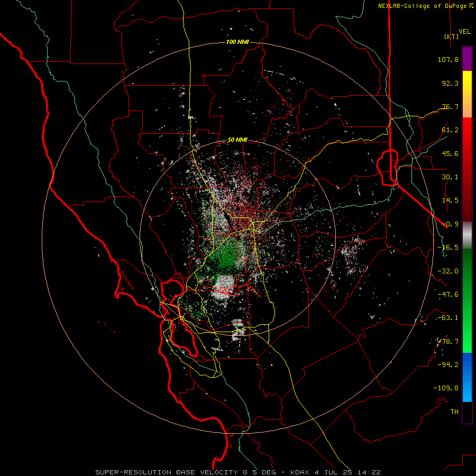Image resolution: width=476 pixels, height=476 pixels.
Task: Click the 50 NMI range ring label
Action: 237,140
